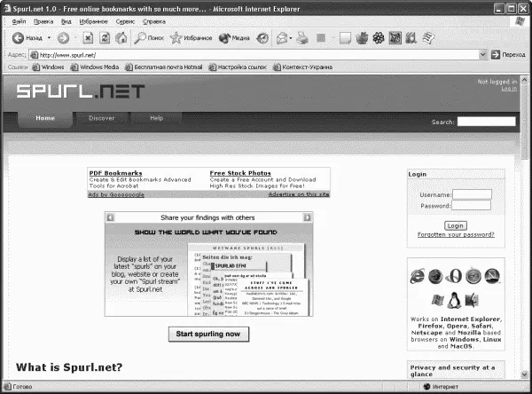Click the MacOS Finder icon
Screen dimensions: 532x394
[x=472, y=300]
